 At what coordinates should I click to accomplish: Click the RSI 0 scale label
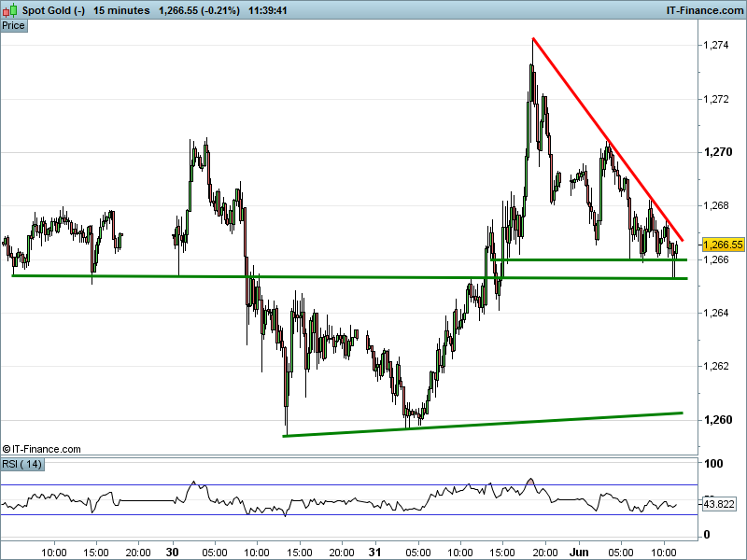[x=707, y=535]
